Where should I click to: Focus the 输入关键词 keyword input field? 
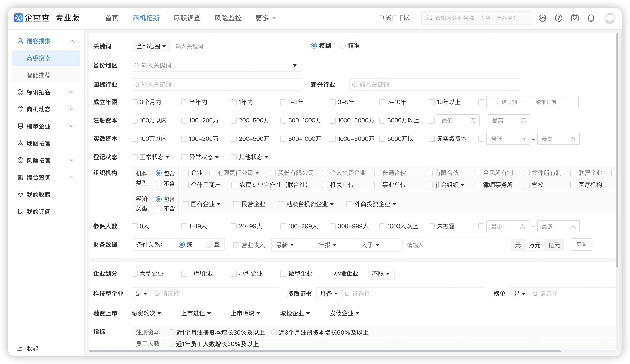point(236,46)
